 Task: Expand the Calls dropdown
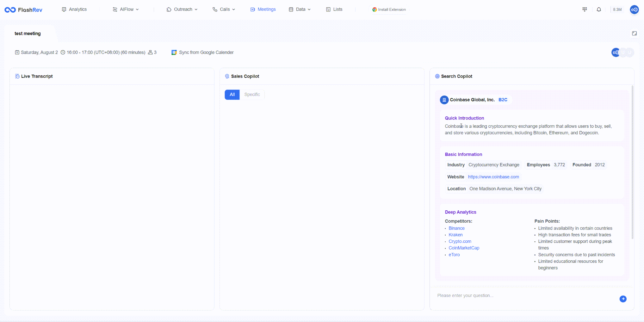(224, 9)
